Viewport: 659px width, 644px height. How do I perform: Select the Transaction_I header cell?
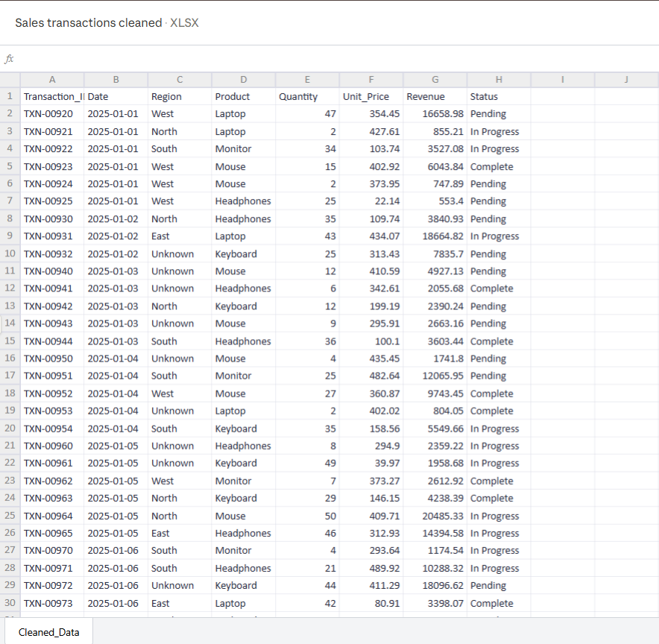coord(51,96)
